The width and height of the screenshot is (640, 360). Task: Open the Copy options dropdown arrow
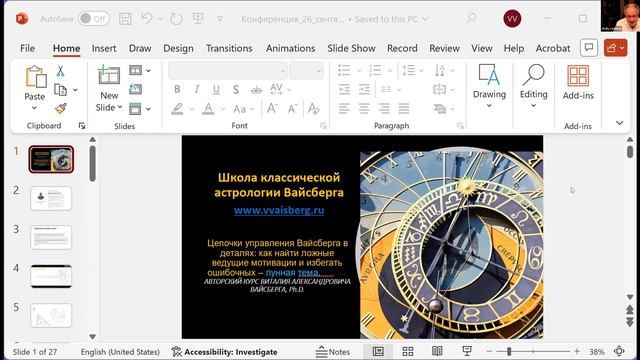click(x=76, y=89)
